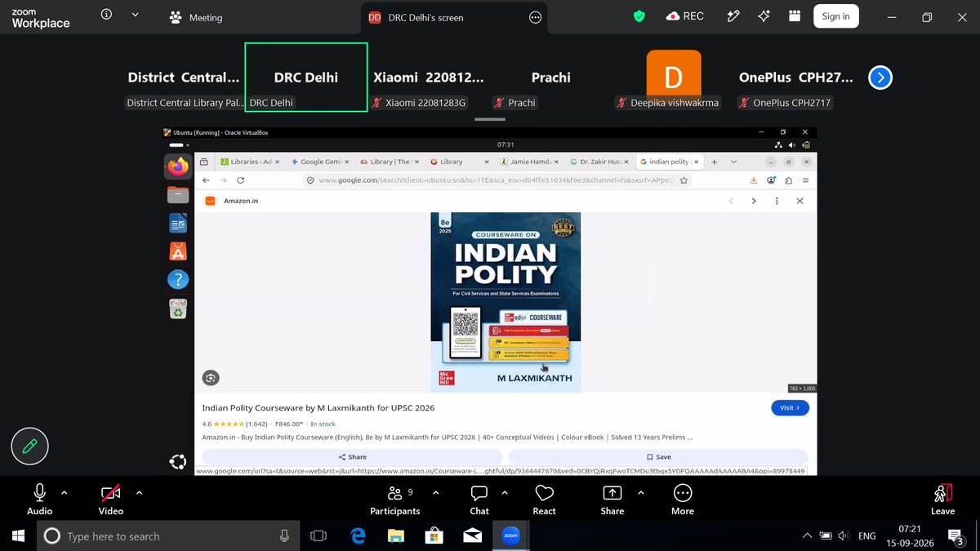Image resolution: width=980 pixels, height=551 pixels.
Task: Expand the video options arrow
Action: (139, 493)
